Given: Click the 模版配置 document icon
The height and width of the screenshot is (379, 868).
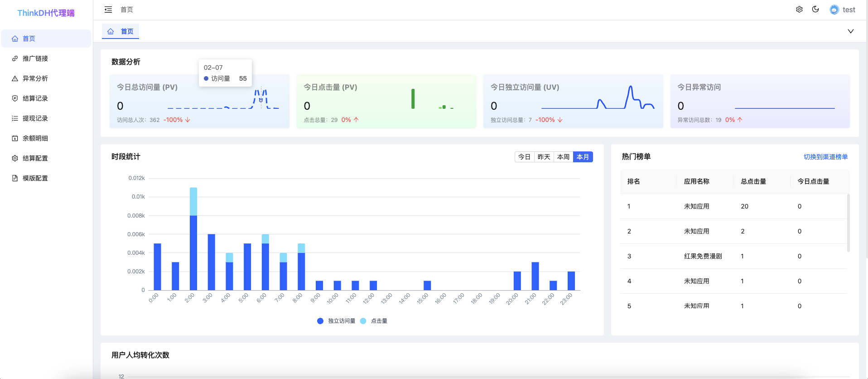Looking at the screenshot, I should click(15, 178).
